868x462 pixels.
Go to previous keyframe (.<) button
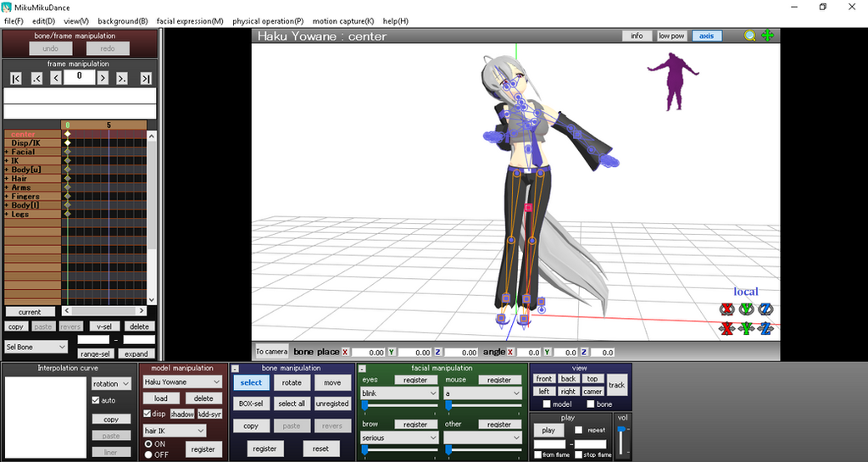coord(36,79)
